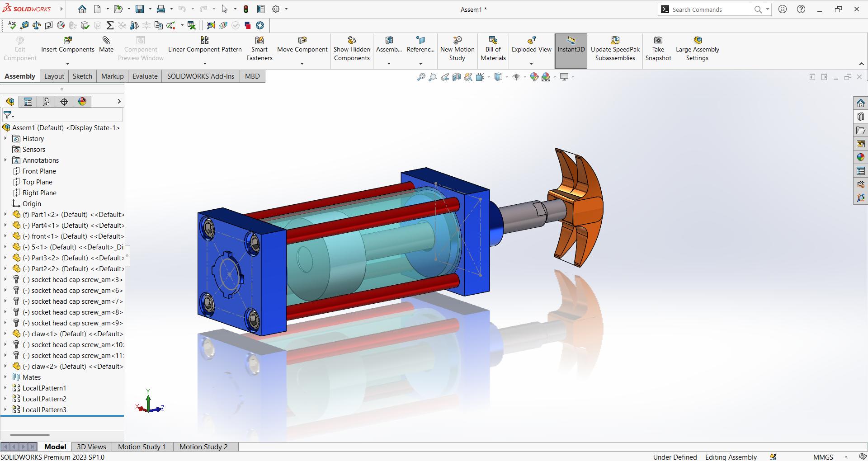
Task: Expand the Annotations folder
Action: point(5,160)
